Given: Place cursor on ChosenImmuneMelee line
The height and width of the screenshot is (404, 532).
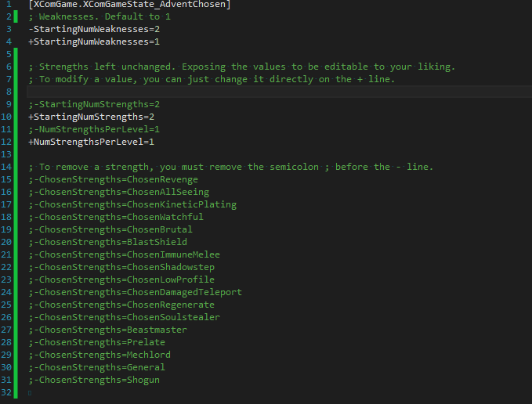Looking at the screenshot, I should [x=124, y=254].
